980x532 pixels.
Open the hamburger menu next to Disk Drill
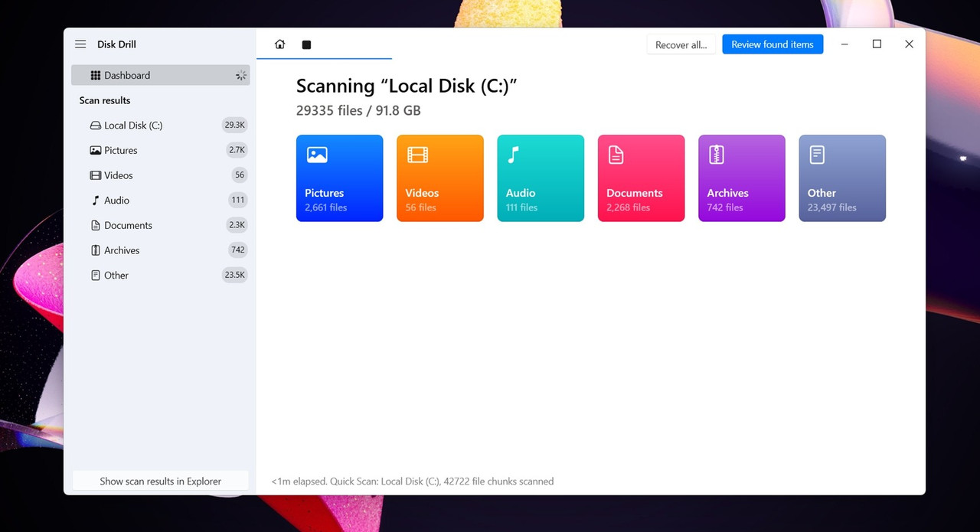(x=80, y=44)
